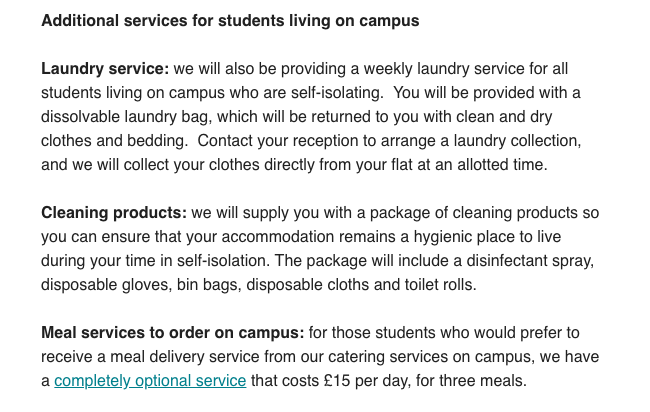This screenshot has height=412, width=650.
Task: Click the words dissolvable laundry bag
Action: pyautogui.click(x=126, y=117)
